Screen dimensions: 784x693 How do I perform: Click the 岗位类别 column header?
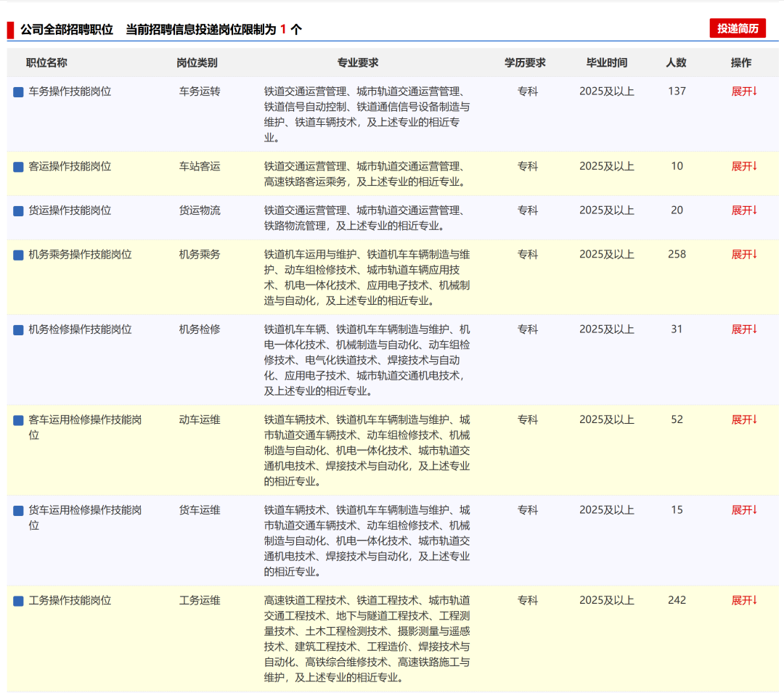[197, 63]
